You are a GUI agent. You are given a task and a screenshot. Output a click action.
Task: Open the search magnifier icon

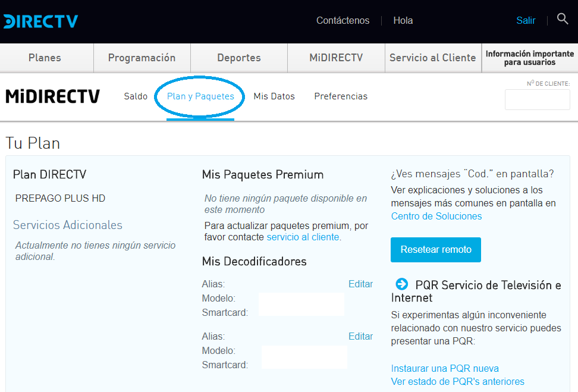[562, 18]
